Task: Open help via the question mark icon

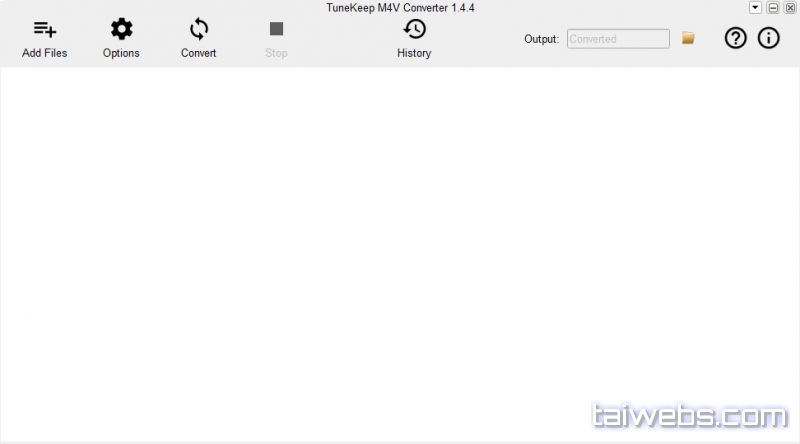Action: click(735, 39)
